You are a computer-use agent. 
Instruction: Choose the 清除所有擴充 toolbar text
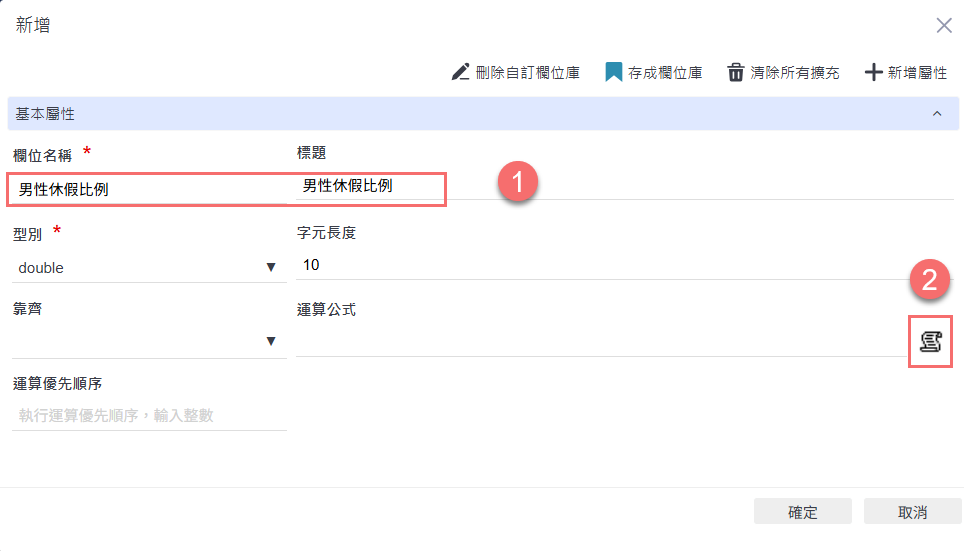(x=795, y=73)
